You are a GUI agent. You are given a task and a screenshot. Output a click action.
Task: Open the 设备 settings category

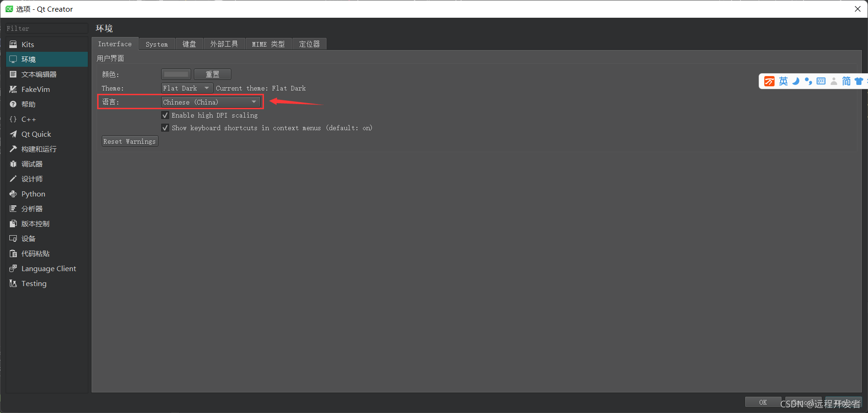(47, 238)
